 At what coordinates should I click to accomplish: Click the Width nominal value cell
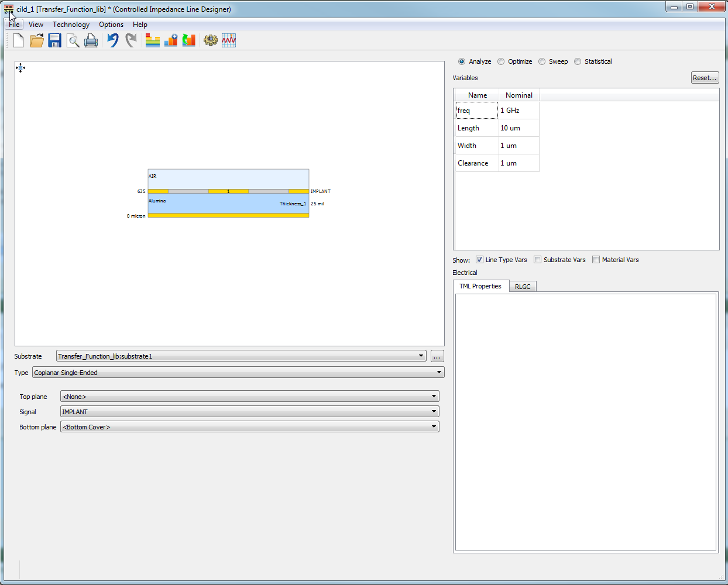click(x=518, y=146)
